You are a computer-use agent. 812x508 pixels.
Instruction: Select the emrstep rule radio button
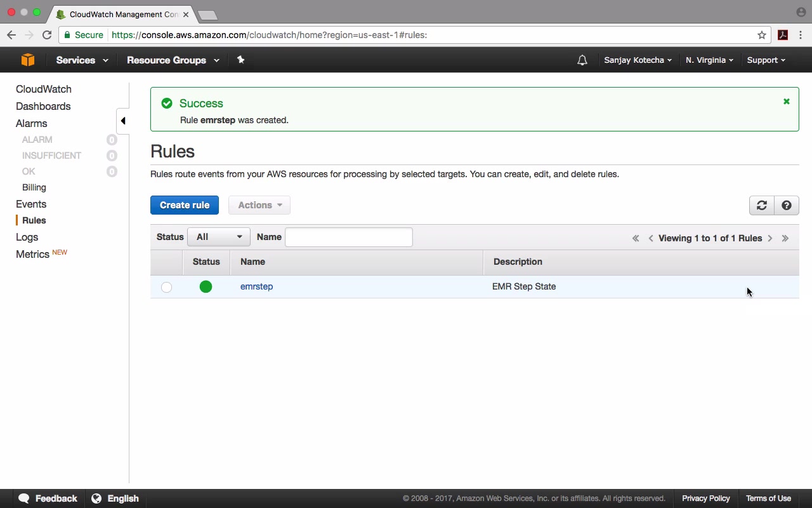pyautogui.click(x=166, y=287)
